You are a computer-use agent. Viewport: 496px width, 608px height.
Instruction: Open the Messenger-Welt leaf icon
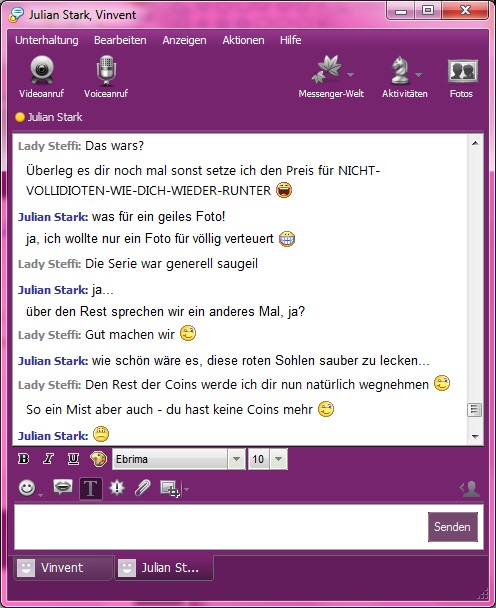(327, 70)
